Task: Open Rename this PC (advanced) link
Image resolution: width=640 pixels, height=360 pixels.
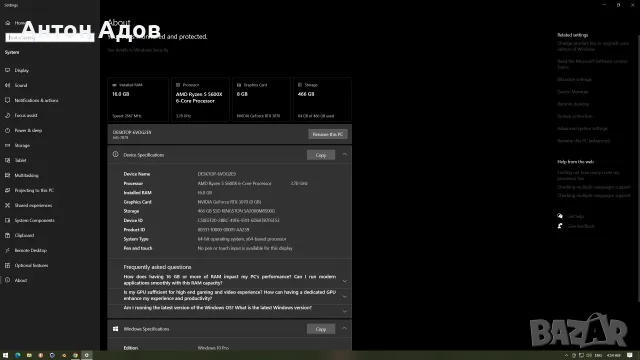Action: pyautogui.click(x=584, y=141)
